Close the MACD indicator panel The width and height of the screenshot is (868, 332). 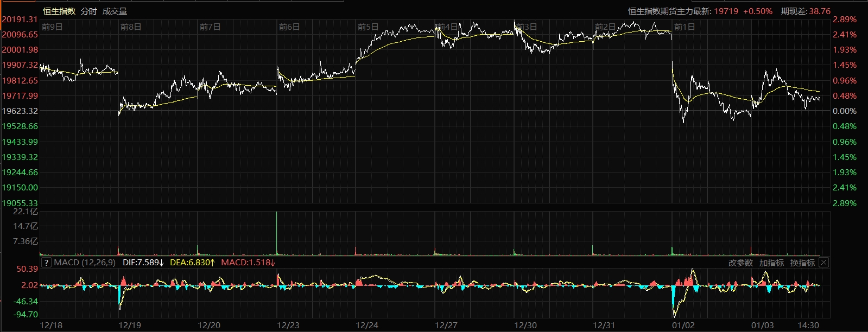coord(823,263)
